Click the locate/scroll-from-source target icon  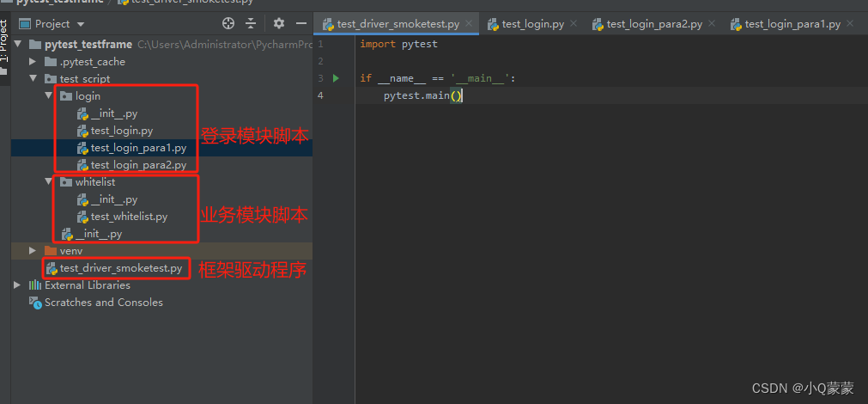click(228, 23)
